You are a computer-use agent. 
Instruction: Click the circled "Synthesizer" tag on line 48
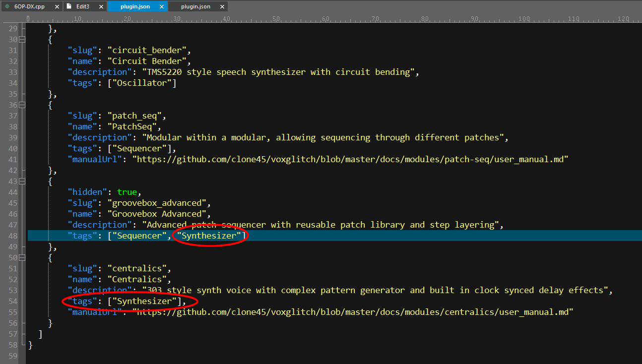click(209, 236)
